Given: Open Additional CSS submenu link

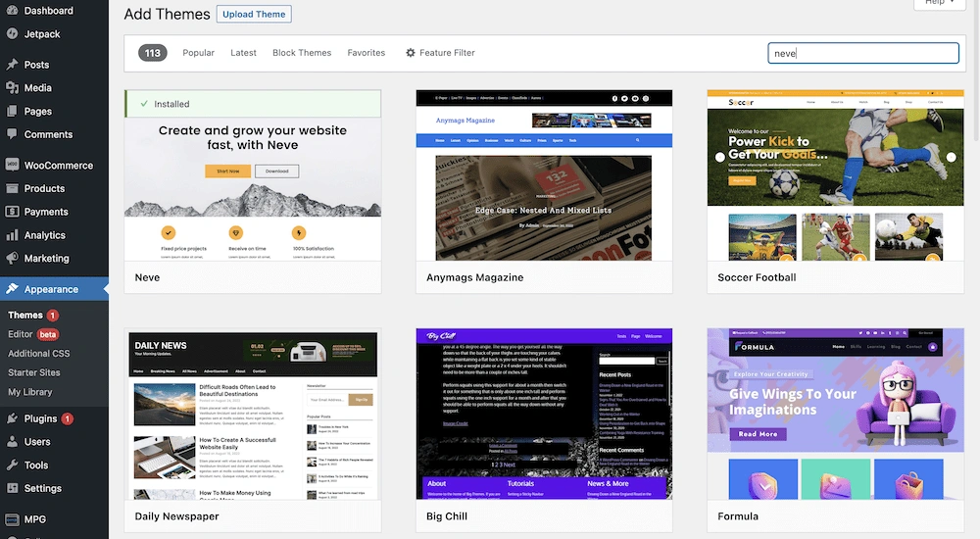Looking at the screenshot, I should tap(39, 354).
